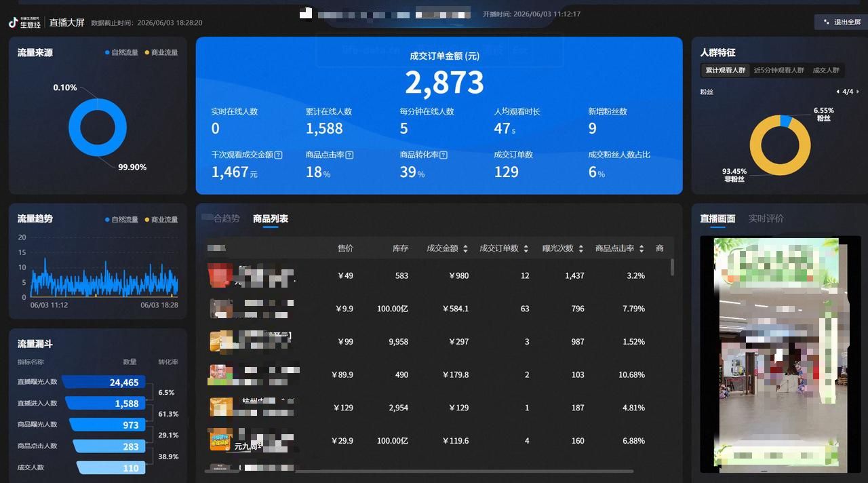This screenshot has width=868, height=483.
Task: Open help icon beside 千次观看成交金额
Action: (279, 155)
